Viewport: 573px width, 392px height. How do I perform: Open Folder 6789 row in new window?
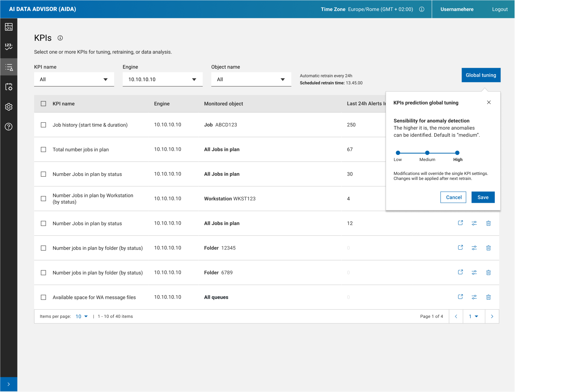point(460,272)
